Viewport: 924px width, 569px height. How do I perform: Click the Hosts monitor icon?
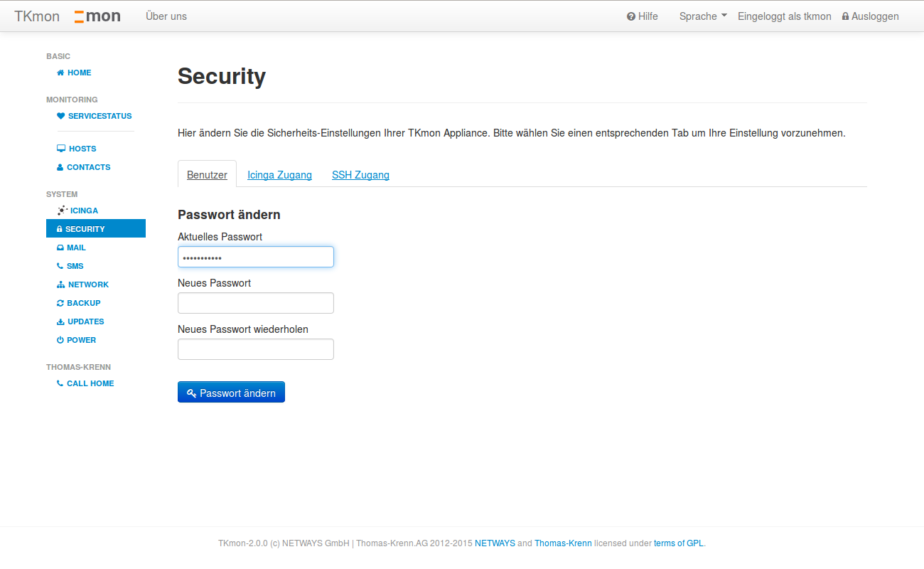61,149
